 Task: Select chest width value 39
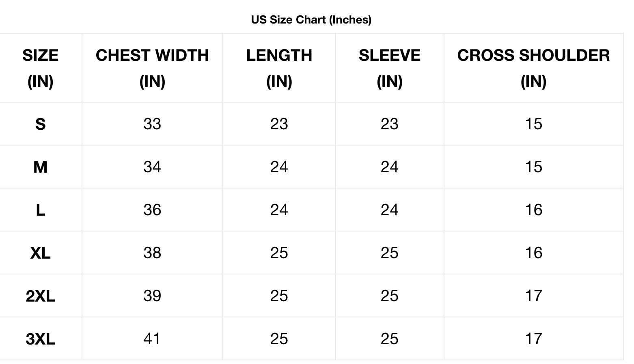[152, 296]
